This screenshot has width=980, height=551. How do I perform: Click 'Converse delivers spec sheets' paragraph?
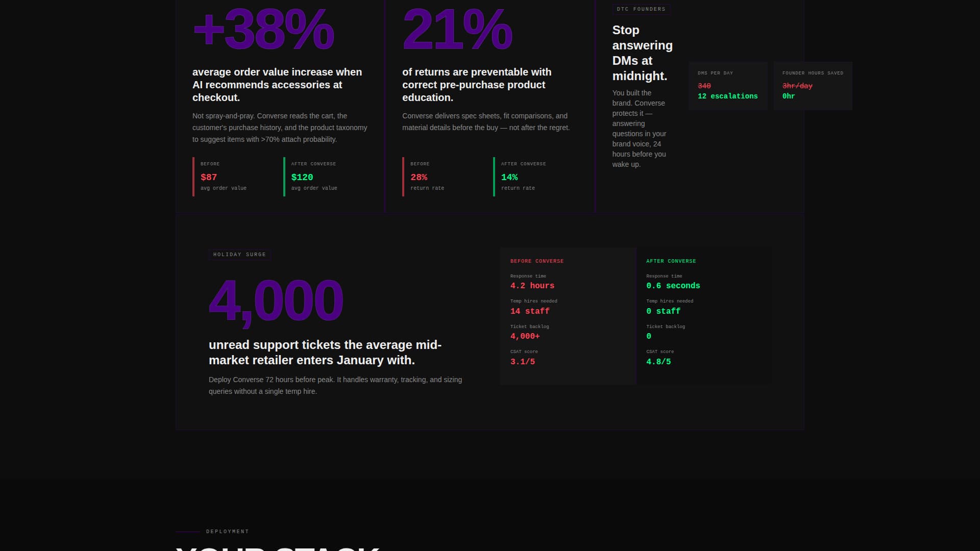(x=486, y=122)
